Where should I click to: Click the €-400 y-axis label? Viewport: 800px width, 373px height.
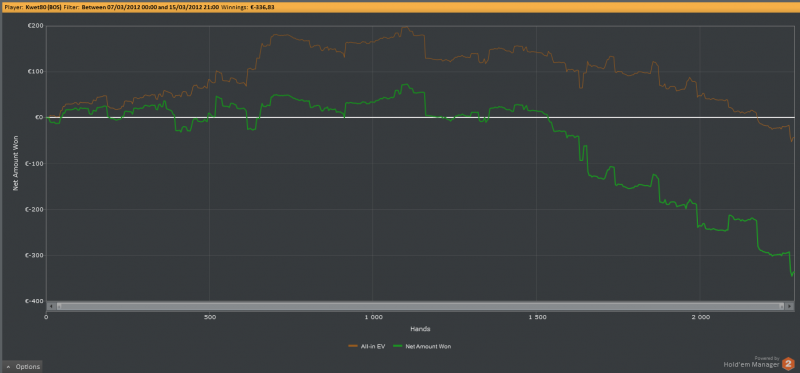click(35, 301)
